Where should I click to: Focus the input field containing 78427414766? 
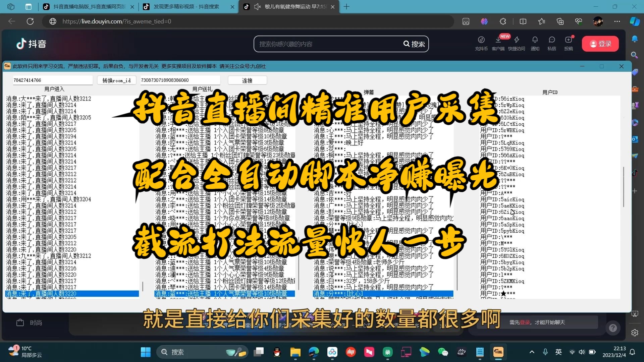tap(53, 80)
